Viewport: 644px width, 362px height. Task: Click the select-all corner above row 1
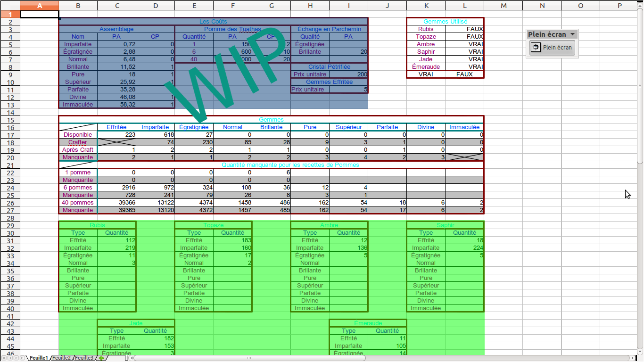tap(10, 6)
